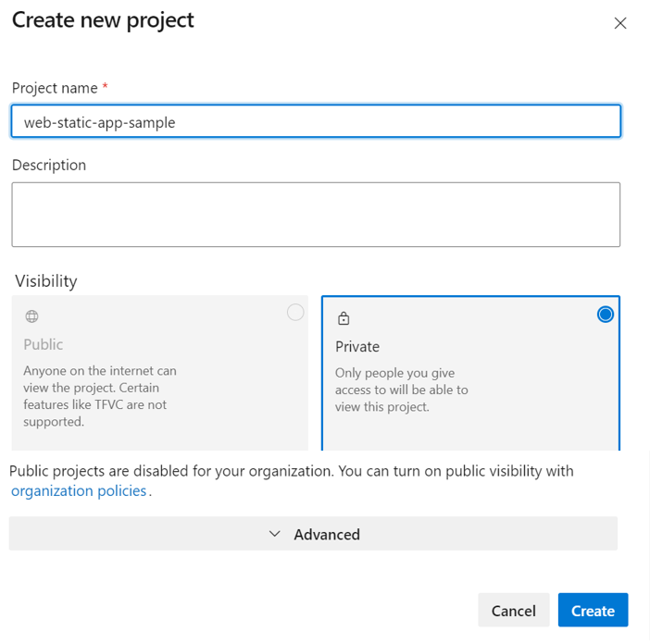Close the Create new project dialog
This screenshot has height=644, width=650.
[x=620, y=23]
